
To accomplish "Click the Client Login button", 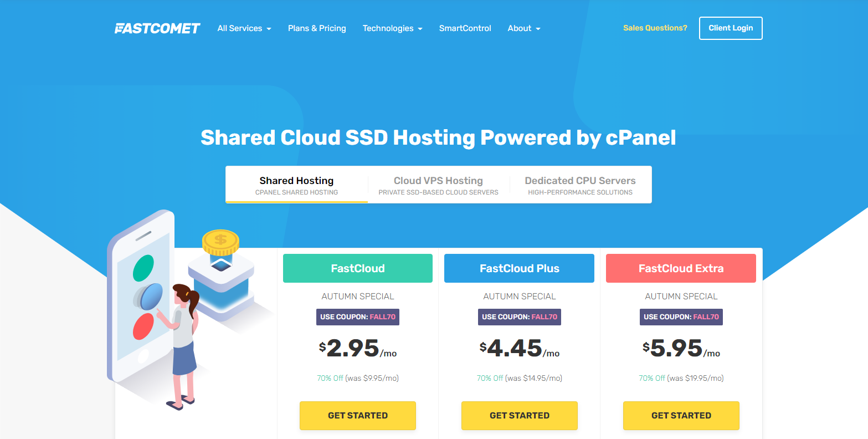I will [730, 28].
